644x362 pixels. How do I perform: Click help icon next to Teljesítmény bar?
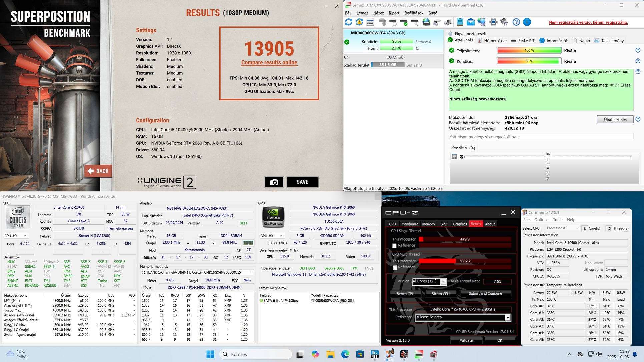point(638,50)
